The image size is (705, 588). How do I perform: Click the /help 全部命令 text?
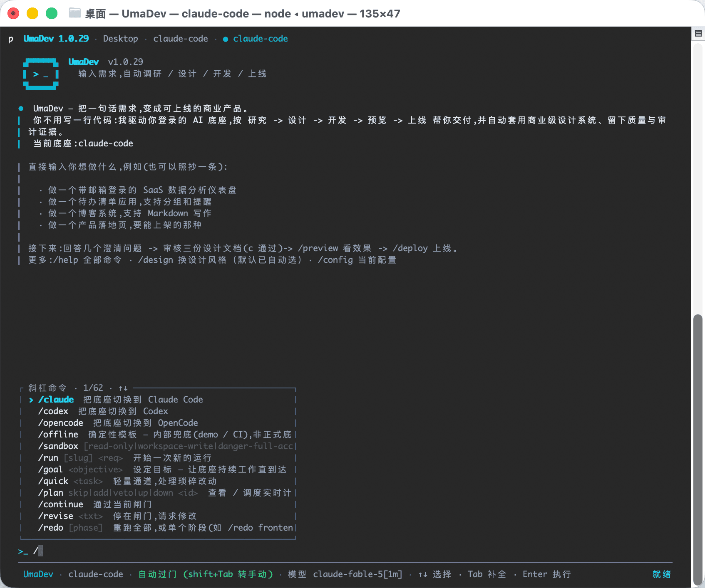88,260
